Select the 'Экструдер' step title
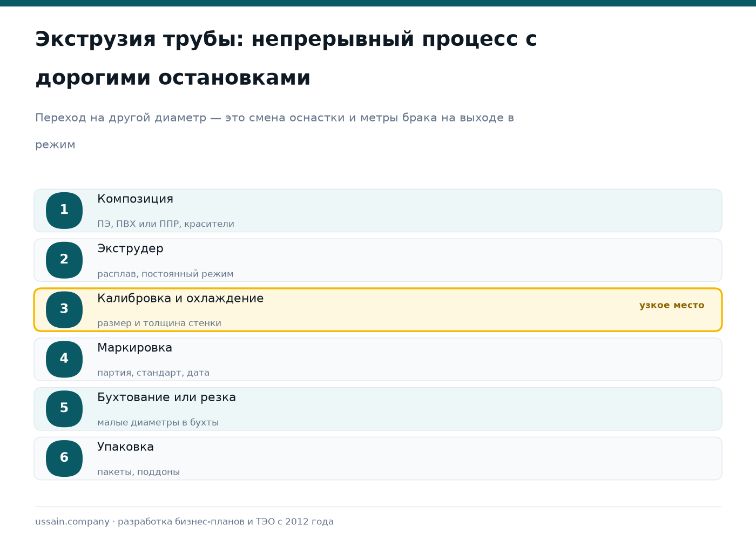This screenshot has width=756, height=540. [x=130, y=249]
